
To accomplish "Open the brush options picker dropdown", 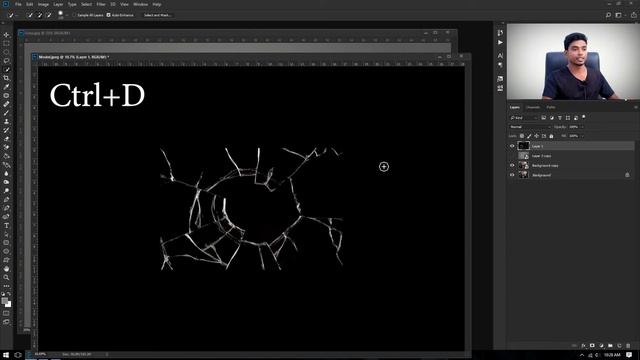I will pyautogui.click(x=67, y=15).
